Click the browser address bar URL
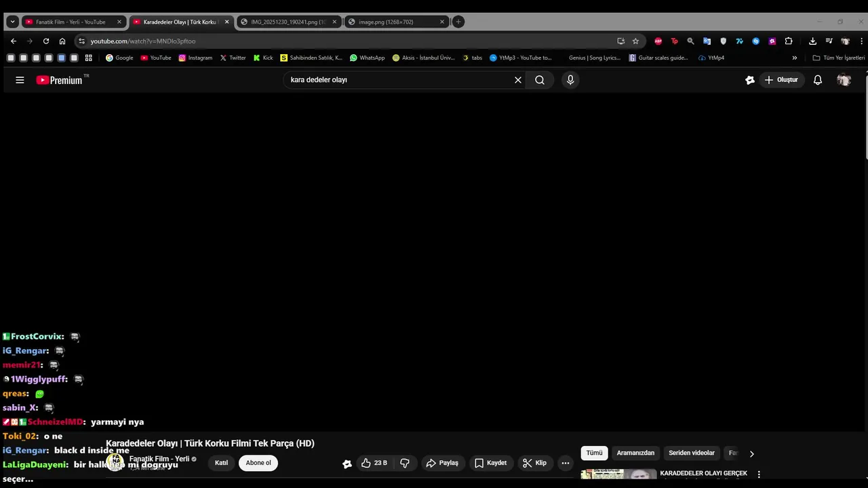This screenshot has width=868, height=488. pos(142,41)
